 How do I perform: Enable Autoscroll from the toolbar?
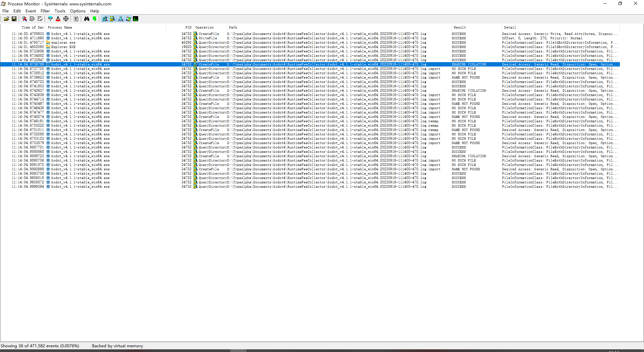(x=32, y=18)
